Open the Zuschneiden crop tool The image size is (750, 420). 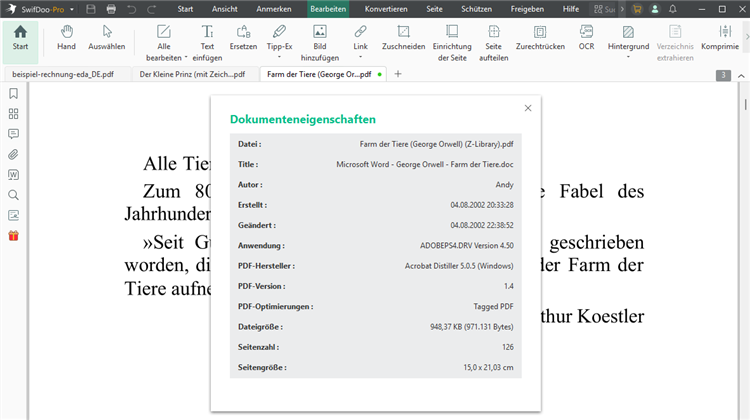click(x=403, y=38)
